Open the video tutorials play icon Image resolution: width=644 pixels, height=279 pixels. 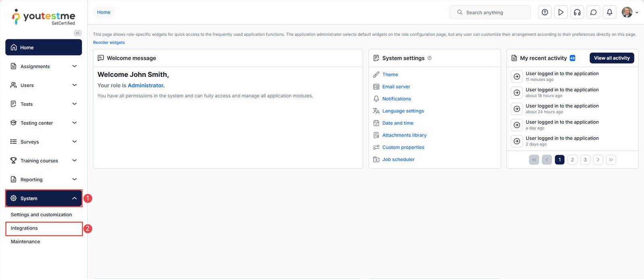click(561, 12)
